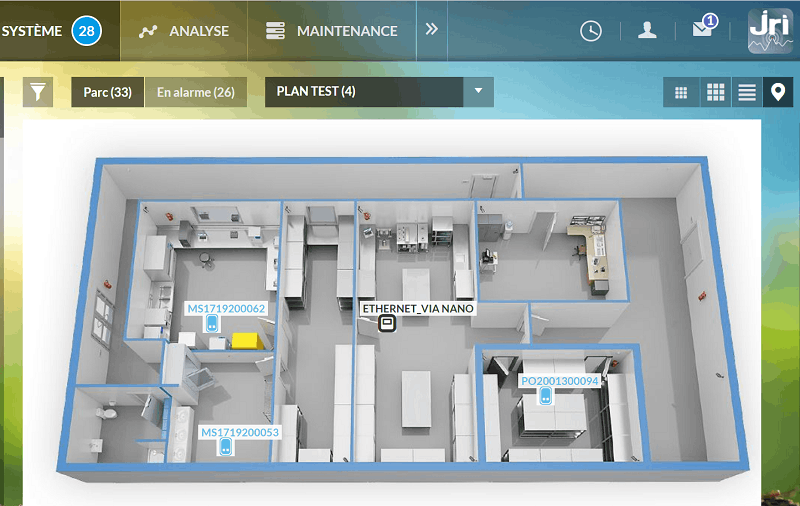Click the PO2001300094 sensor icon
This screenshot has width=800, height=506.
(545, 395)
